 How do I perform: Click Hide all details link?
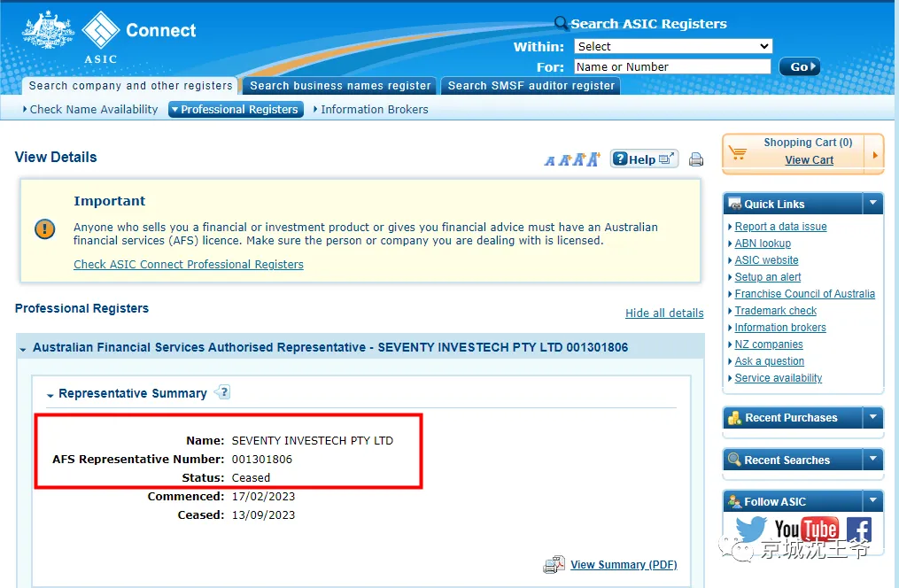[x=664, y=313]
